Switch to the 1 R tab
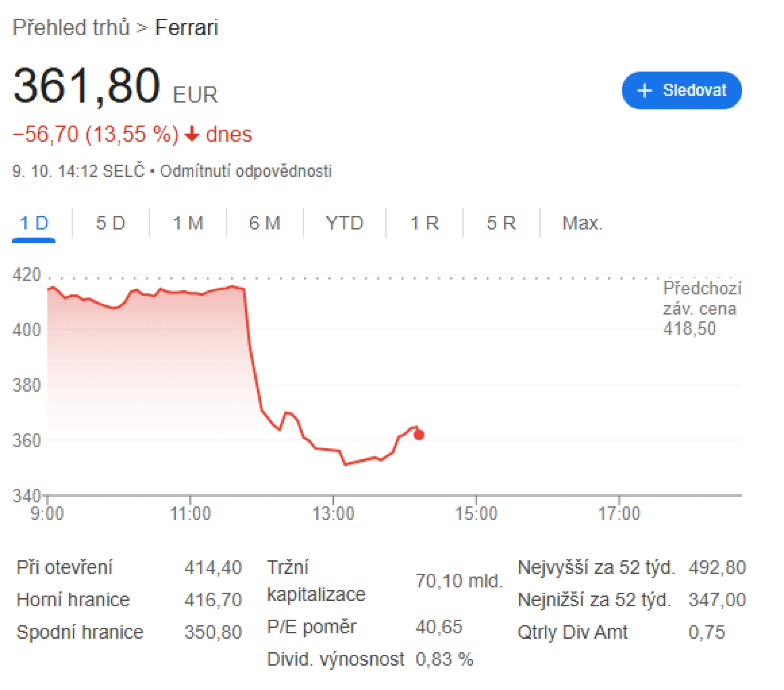Screen dimensions: 784x690 pos(424,223)
